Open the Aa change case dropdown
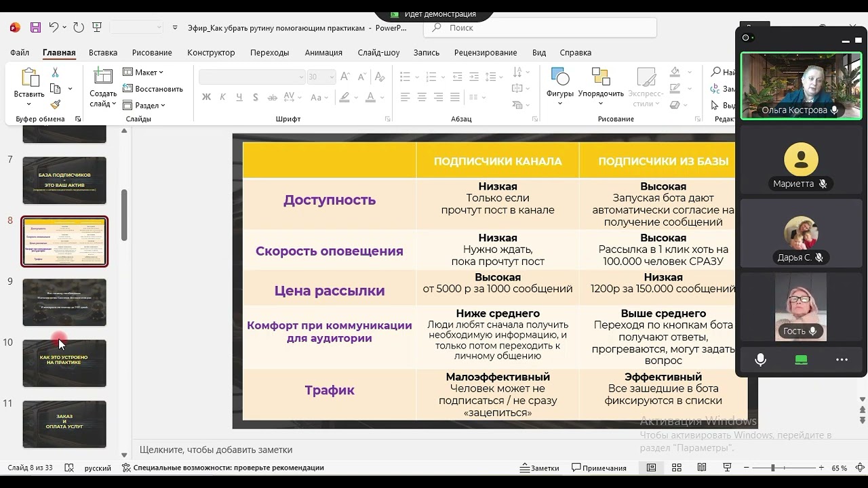The width and height of the screenshot is (868, 488). click(319, 97)
